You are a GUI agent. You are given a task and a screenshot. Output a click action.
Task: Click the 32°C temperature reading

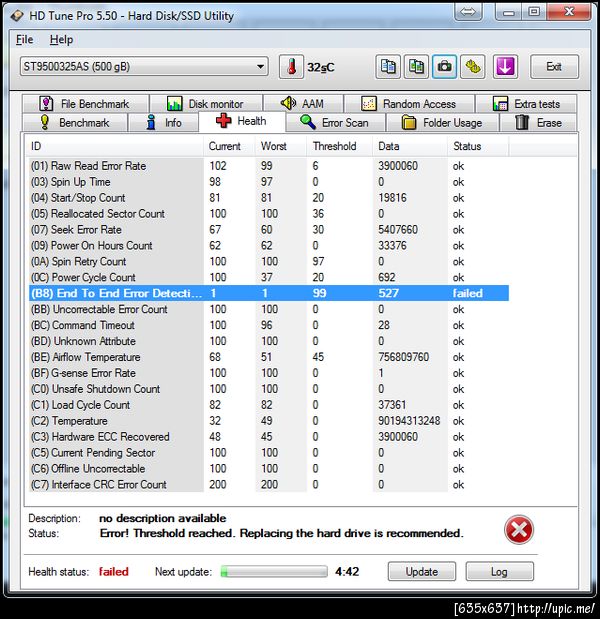(321, 67)
